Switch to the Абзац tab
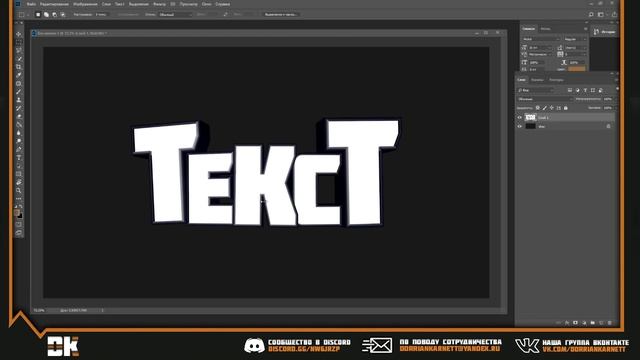Image resolution: width=640 pixels, height=360 pixels. tap(545, 29)
